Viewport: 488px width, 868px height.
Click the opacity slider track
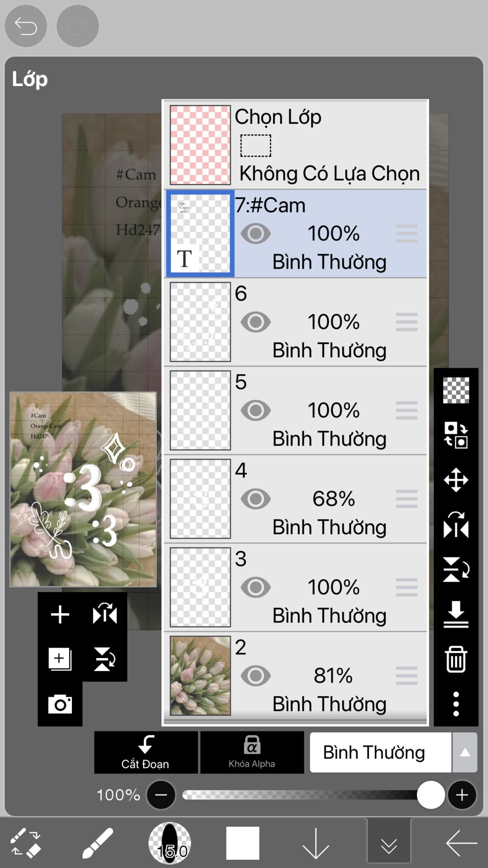pos(305,795)
